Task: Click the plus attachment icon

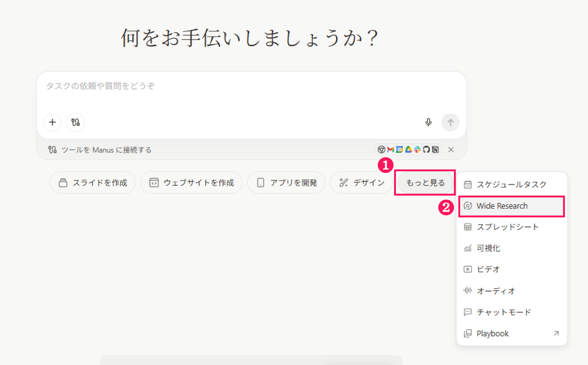Action: [52, 122]
